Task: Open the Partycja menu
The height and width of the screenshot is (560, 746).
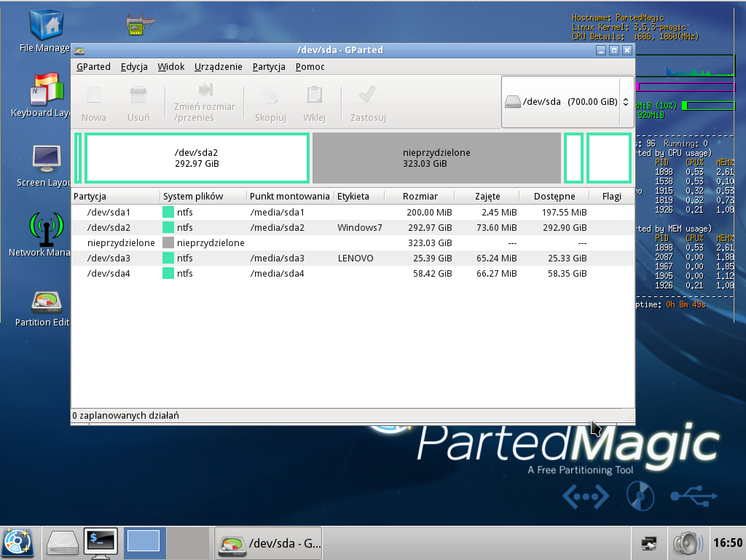Action: click(x=269, y=66)
